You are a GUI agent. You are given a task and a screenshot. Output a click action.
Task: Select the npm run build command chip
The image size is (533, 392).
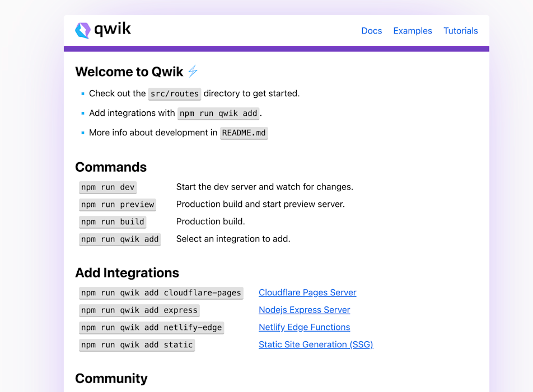pyautogui.click(x=112, y=221)
